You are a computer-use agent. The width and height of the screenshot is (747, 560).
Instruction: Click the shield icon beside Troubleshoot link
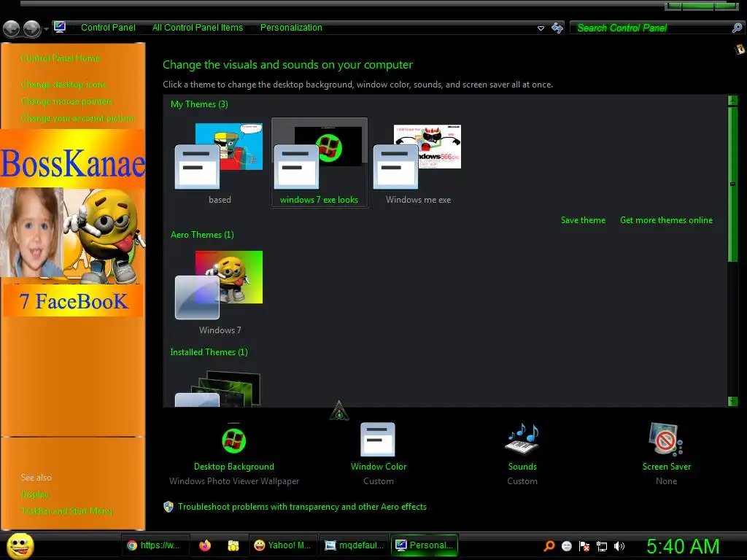tap(169, 507)
